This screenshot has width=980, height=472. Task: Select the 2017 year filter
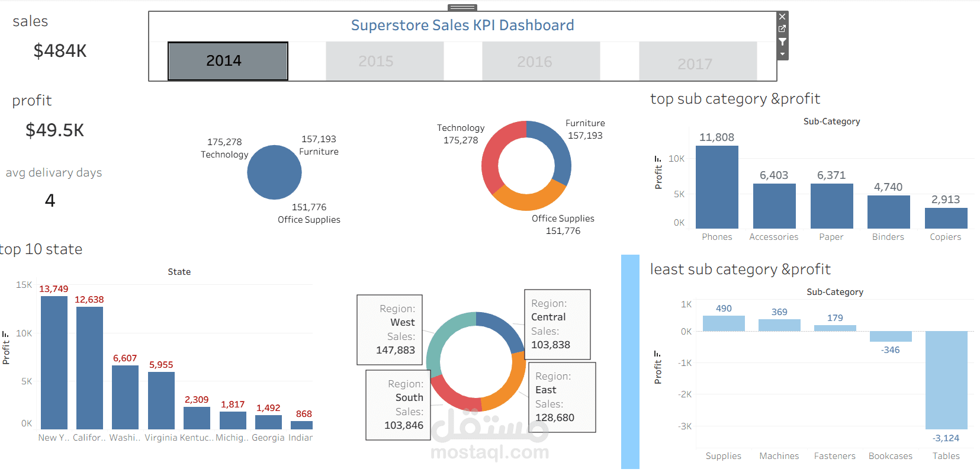point(698,61)
